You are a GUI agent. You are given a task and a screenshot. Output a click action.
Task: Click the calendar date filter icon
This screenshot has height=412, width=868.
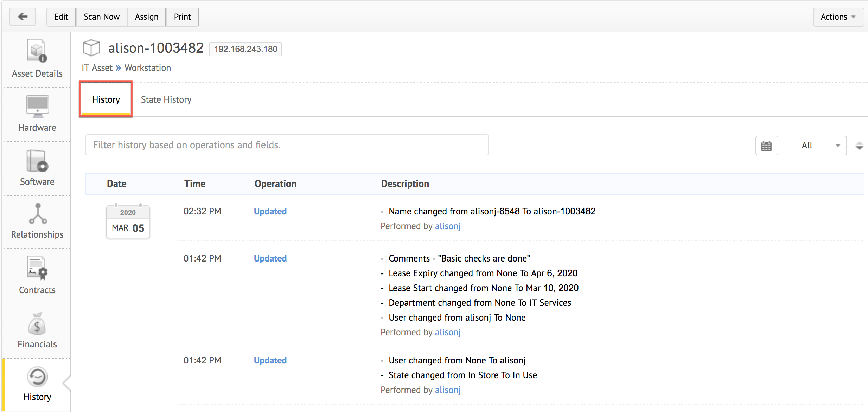point(766,146)
